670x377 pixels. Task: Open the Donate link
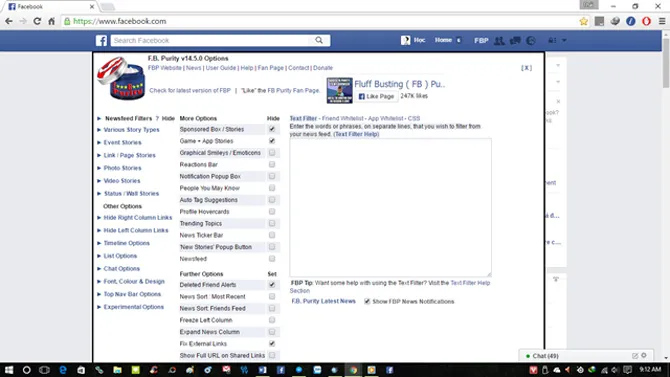[323, 68]
